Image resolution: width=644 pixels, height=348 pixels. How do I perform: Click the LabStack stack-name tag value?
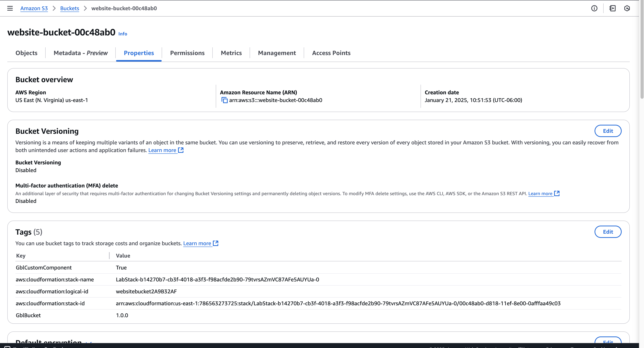pyautogui.click(x=217, y=279)
